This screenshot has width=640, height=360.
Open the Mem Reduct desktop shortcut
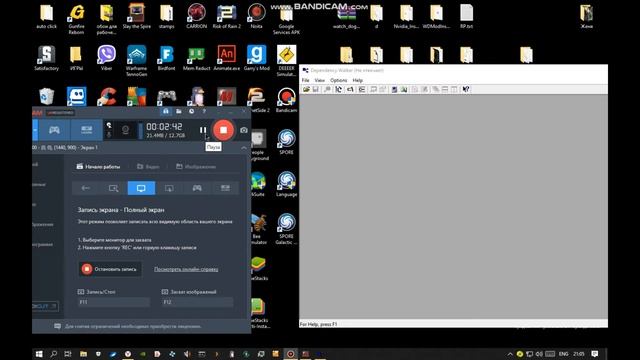click(196, 58)
